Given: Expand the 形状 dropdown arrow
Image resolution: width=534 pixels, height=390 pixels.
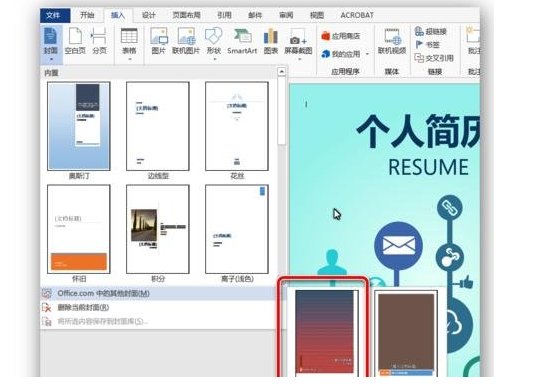Looking at the screenshot, I should pyautogui.click(x=214, y=60).
